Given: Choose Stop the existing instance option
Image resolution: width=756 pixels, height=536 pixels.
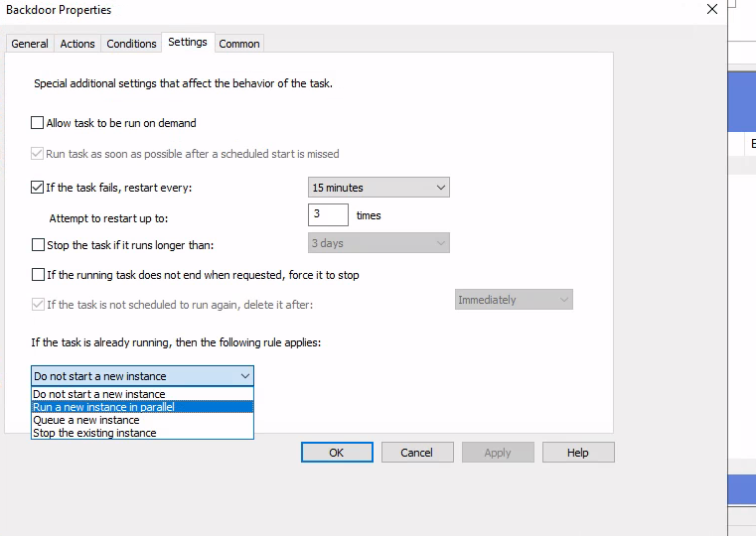Looking at the screenshot, I should pos(94,433).
